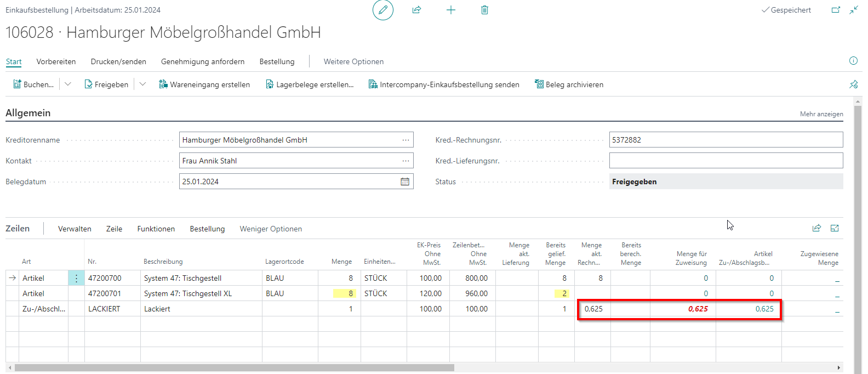Viewport: 868px width, 374px height.
Task: Collapse the Allgemein section header
Action: 28,113
